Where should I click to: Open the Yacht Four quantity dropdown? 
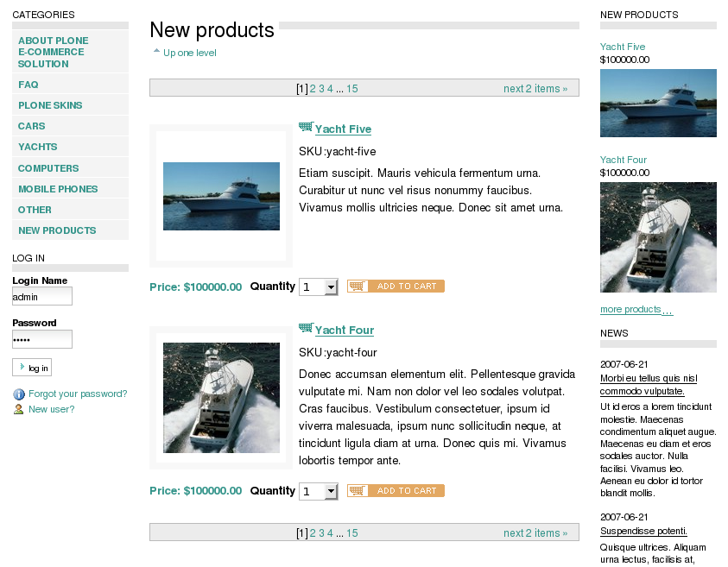[319, 491]
